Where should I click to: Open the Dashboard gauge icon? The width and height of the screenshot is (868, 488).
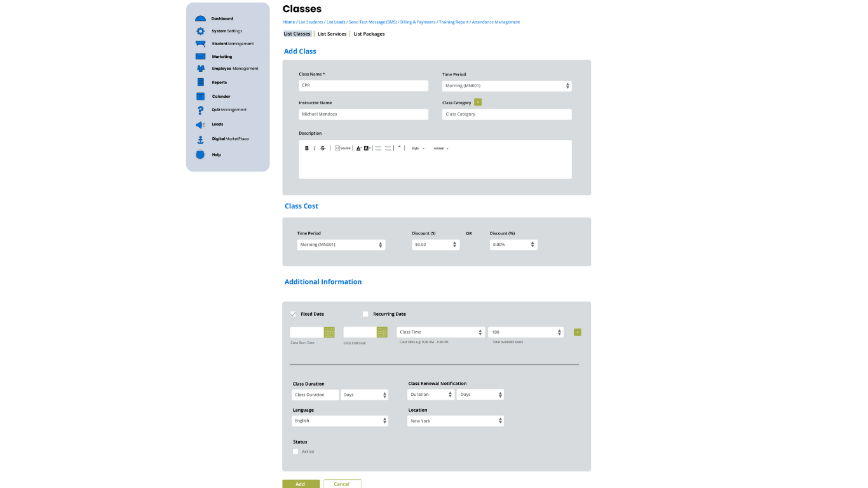200,19
